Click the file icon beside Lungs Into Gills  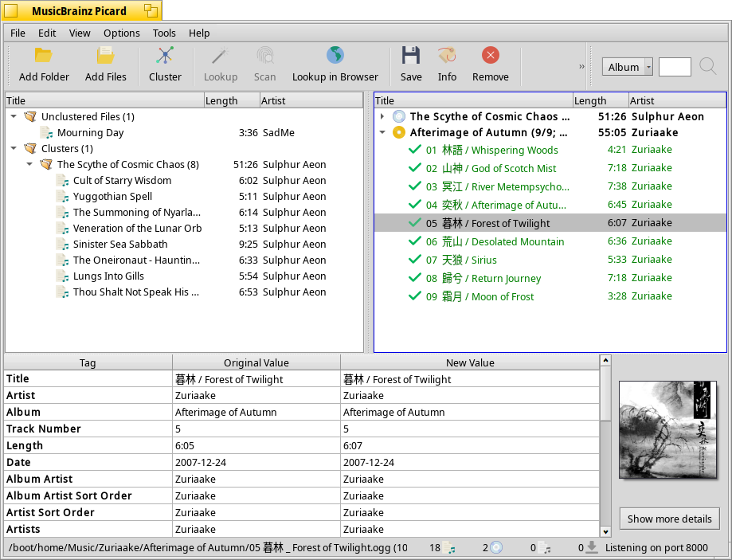(63, 276)
